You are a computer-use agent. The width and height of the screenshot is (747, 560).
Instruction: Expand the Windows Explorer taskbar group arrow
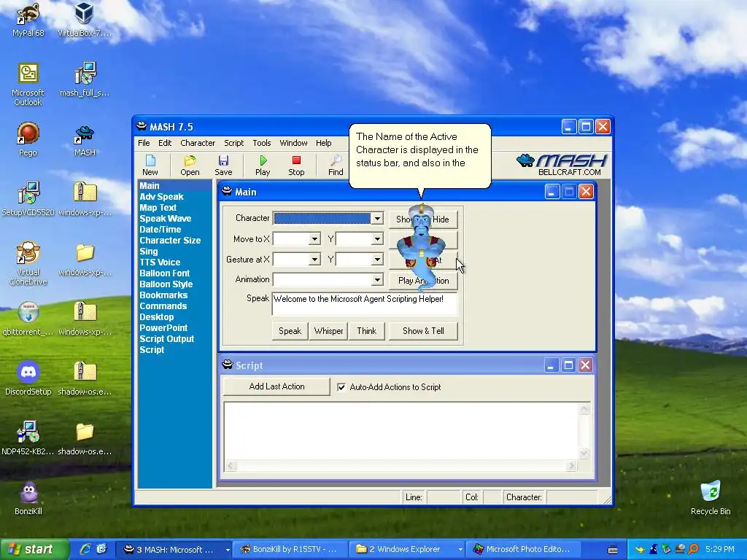point(460,550)
